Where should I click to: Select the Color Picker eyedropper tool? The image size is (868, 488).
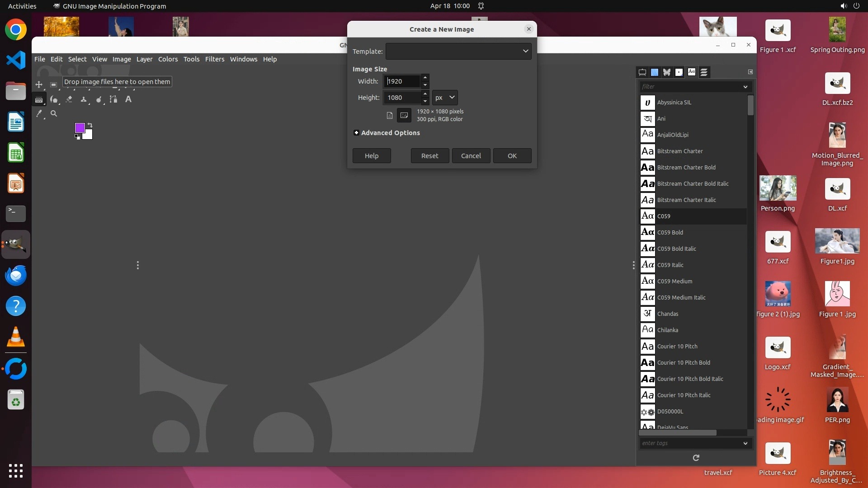[39, 113]
